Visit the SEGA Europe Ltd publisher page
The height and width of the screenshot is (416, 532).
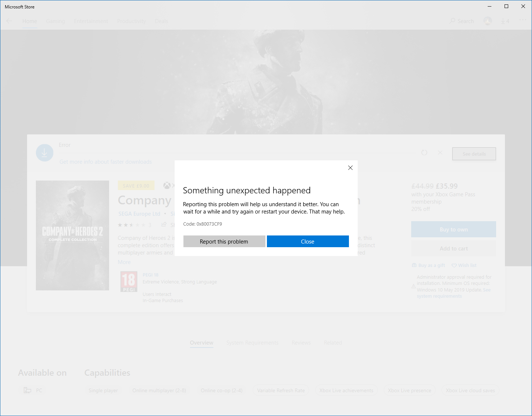139,213
